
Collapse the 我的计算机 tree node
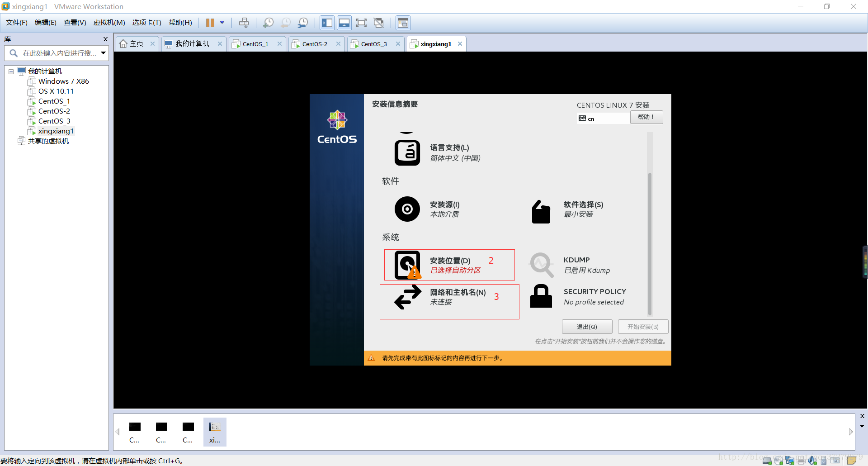pyautogui.click(x=11, y=71)
